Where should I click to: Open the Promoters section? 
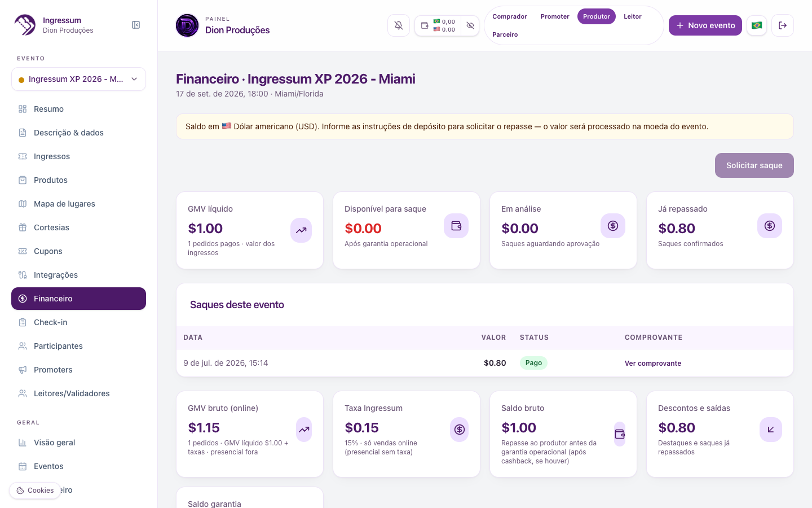click(78, 370)
